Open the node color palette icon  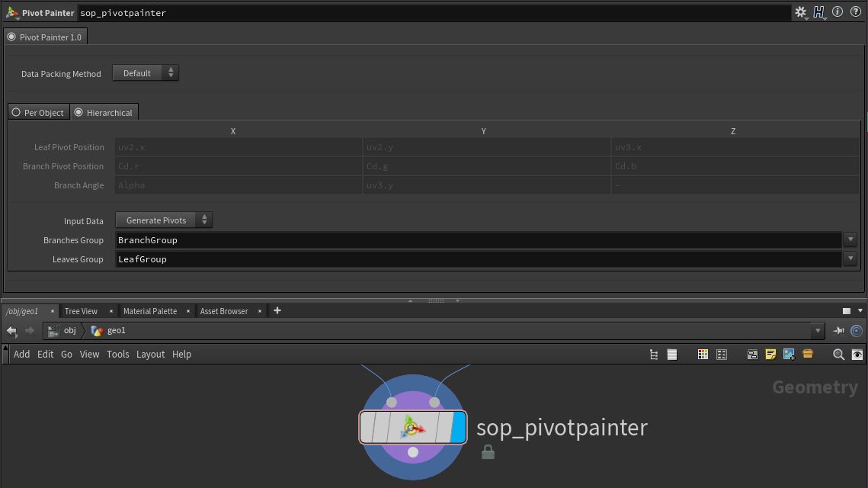click(703, 355)
